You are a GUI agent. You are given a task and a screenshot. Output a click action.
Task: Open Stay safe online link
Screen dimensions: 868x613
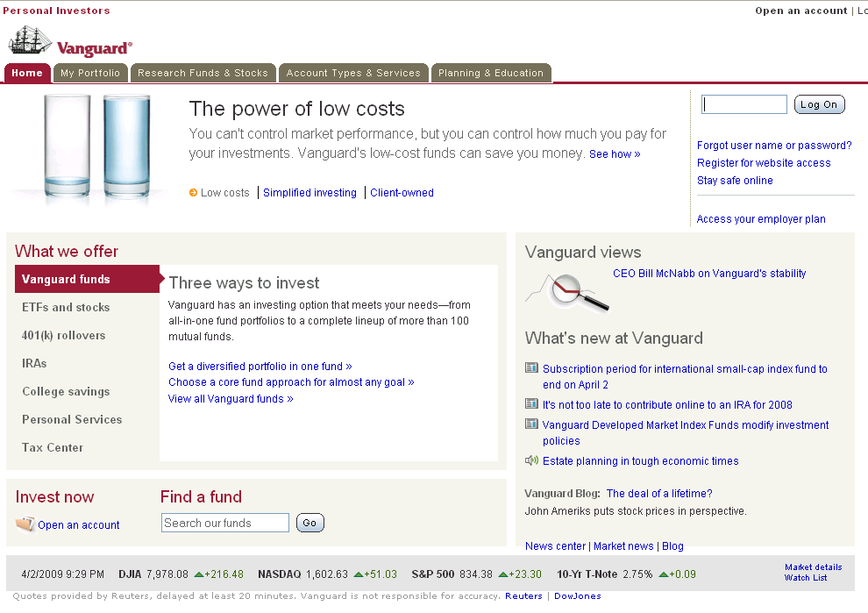tap(735, 181)
